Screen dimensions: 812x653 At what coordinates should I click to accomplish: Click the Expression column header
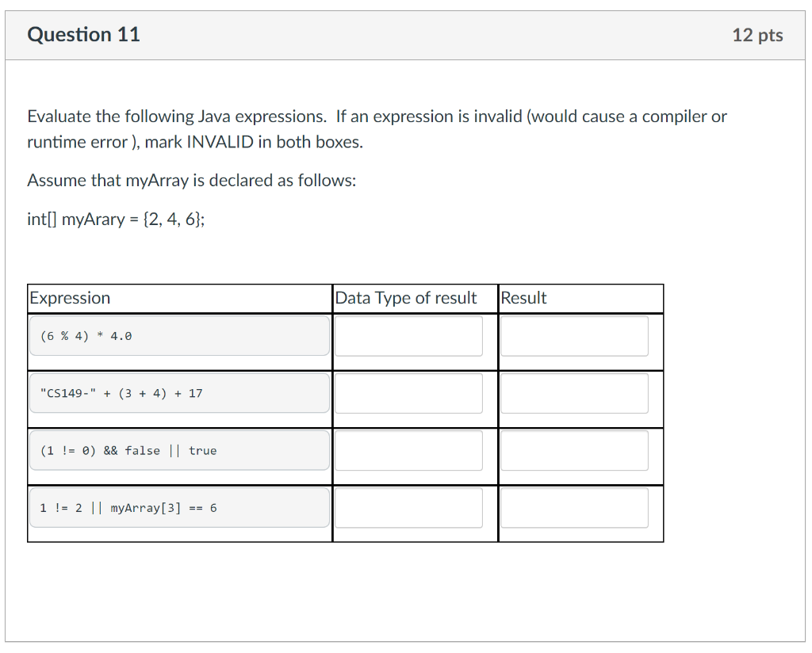coord(70,298)
